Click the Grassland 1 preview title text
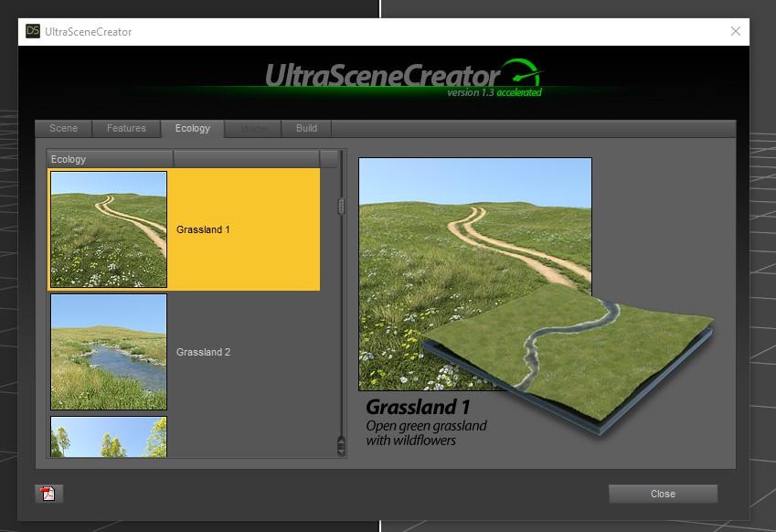The image size is (776, 532). 418,408
